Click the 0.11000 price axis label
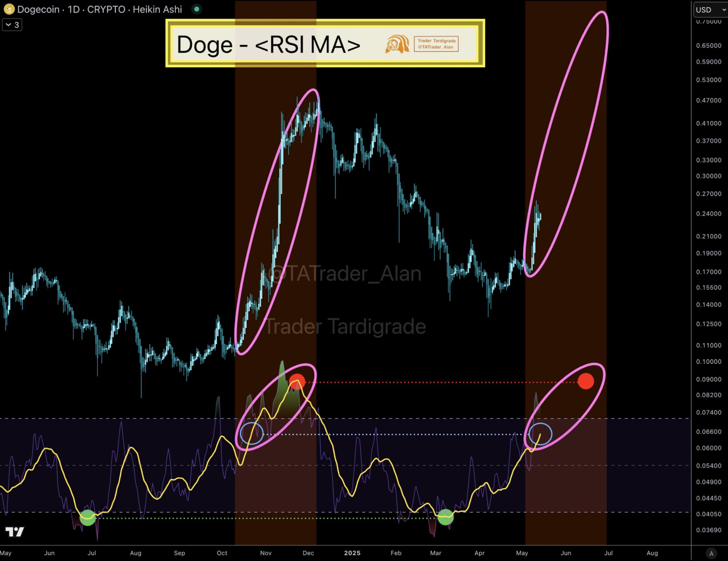The width and height of the screenshot is (728, 561). pyautogui.click(x=709, y=345)
